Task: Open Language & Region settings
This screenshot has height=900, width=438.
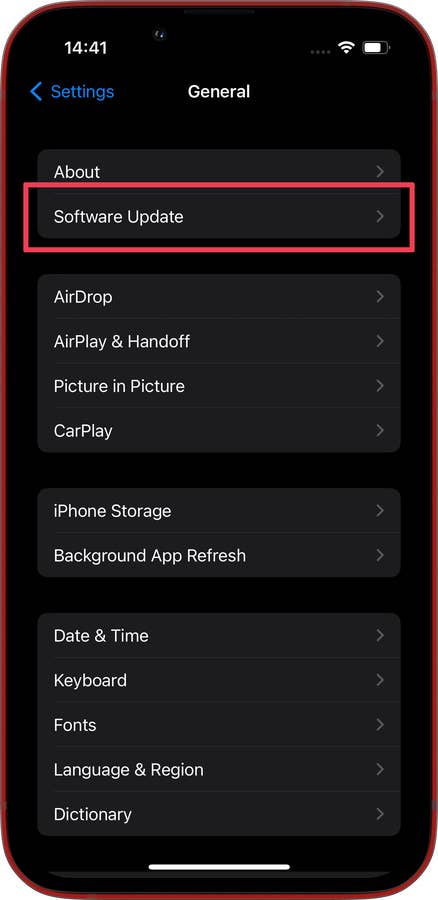Action: pos(219,770)
